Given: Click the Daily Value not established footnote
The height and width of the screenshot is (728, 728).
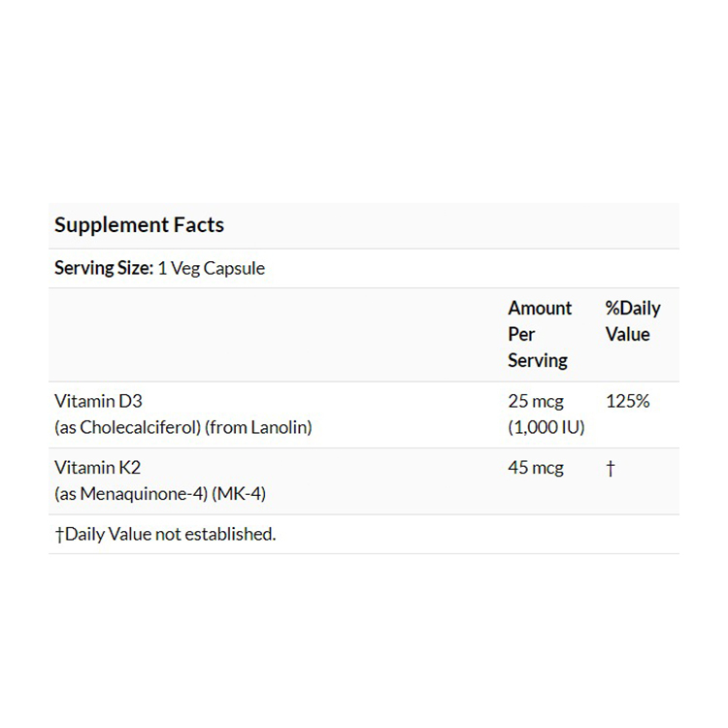Looking at the screenshot, I should click(165, 534).
